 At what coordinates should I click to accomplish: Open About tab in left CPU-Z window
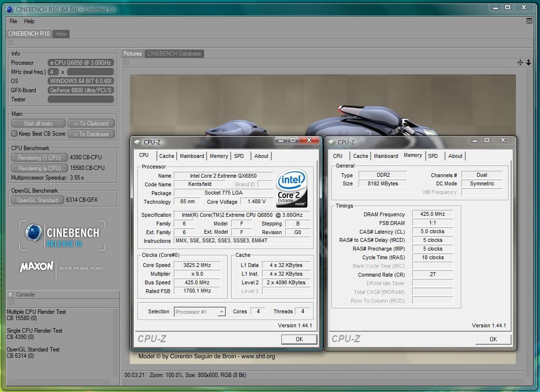(x=262, y=156)
